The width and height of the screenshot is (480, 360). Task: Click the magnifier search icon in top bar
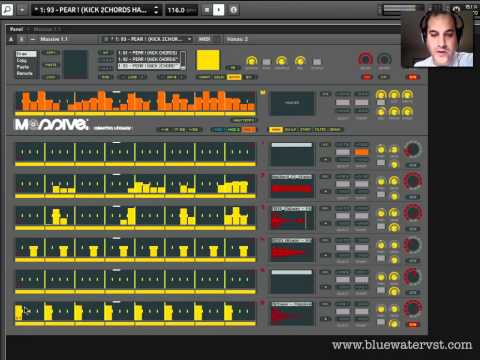(x=7, y=10)
